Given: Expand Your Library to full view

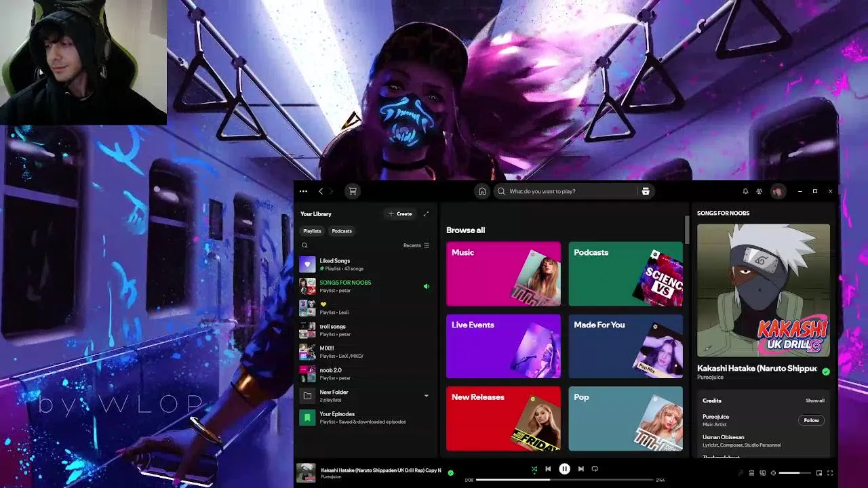Looking at the screenshot, I should [x=426, y=213].
